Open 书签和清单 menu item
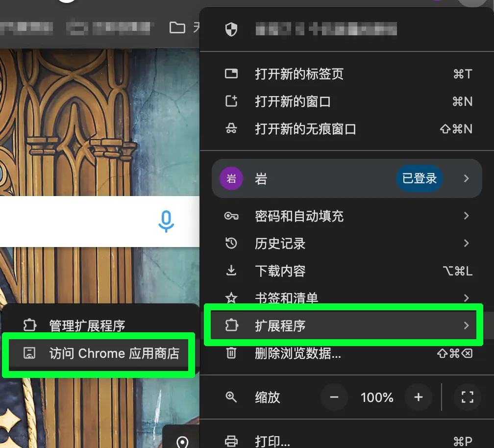 pos(346,298)
